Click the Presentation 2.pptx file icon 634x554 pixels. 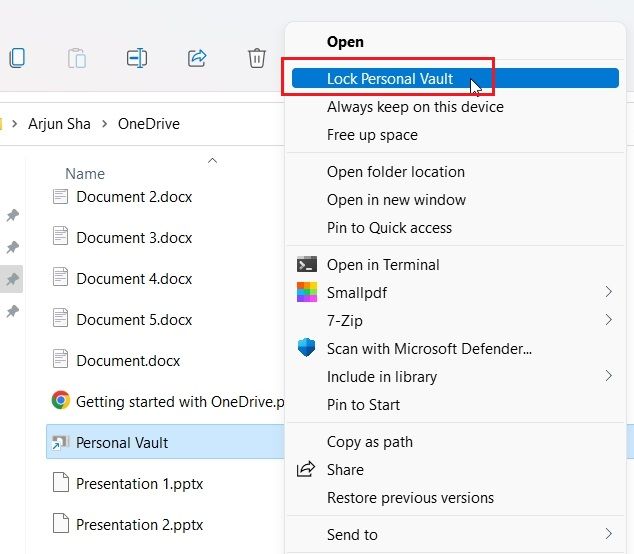tap(61, 523)
